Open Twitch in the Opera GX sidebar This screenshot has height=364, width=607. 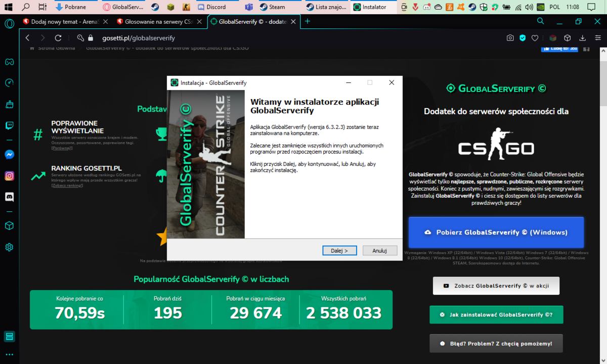pos(9,126)
